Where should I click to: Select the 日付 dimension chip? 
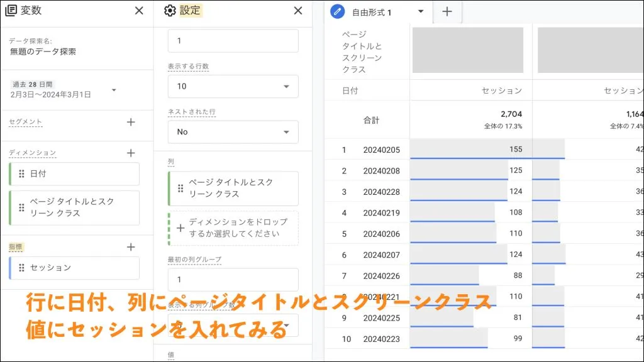coord(74,174)
